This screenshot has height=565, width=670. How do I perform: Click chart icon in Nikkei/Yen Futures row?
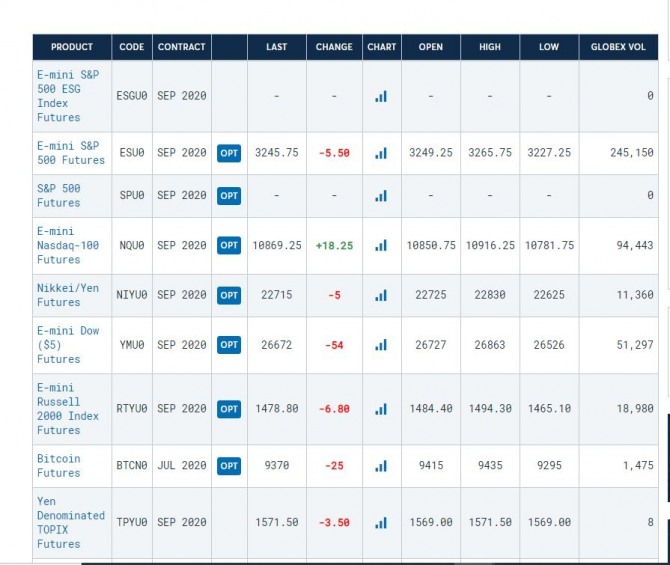pyautogui.click(x=381, y=295)
